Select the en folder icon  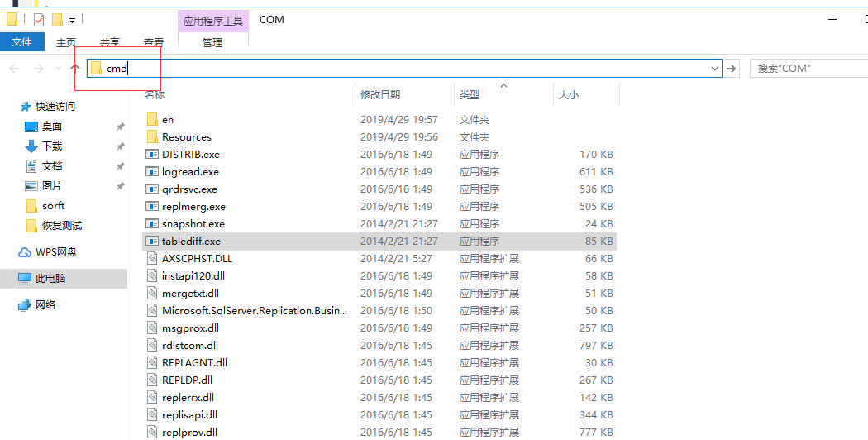153,120
